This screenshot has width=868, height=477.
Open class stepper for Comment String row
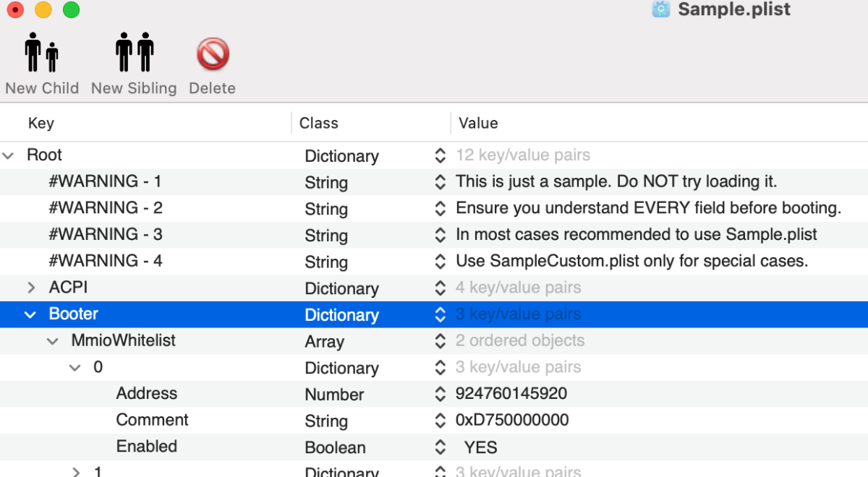pos(439,421)
